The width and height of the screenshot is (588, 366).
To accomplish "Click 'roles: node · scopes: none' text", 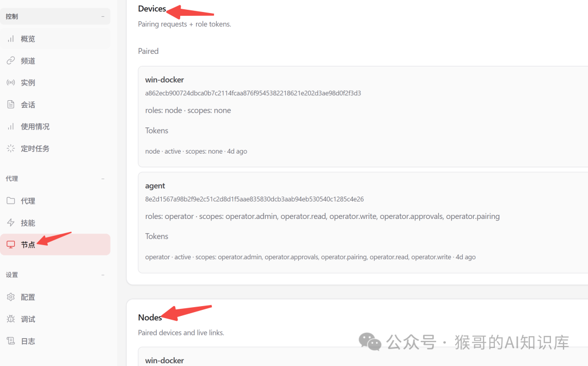I will 188,110.
